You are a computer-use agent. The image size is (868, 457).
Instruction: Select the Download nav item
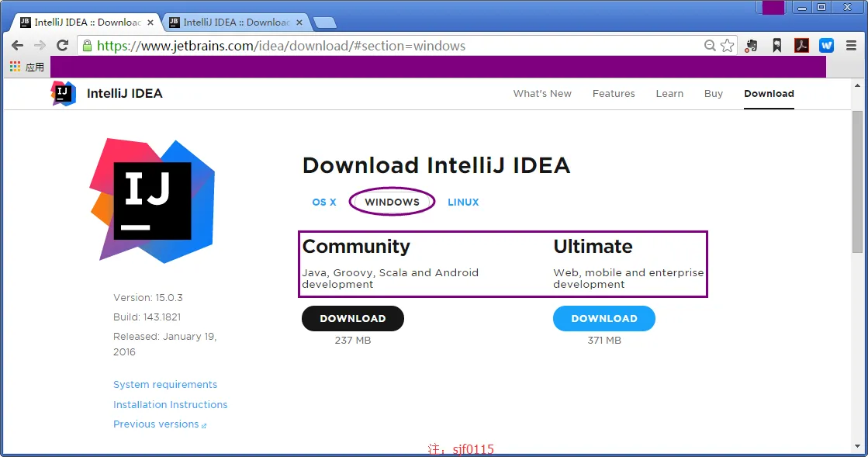(769, 94)
